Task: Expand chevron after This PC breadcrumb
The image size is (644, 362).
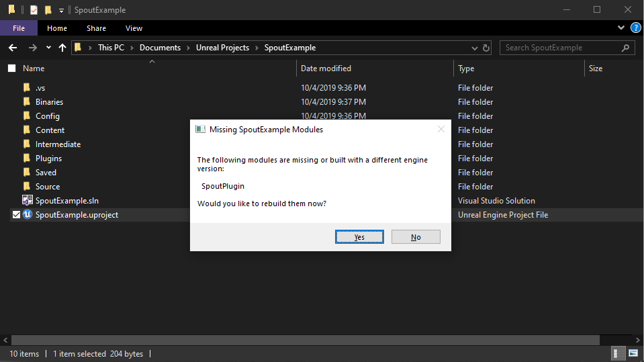Action: pos(132,48)
